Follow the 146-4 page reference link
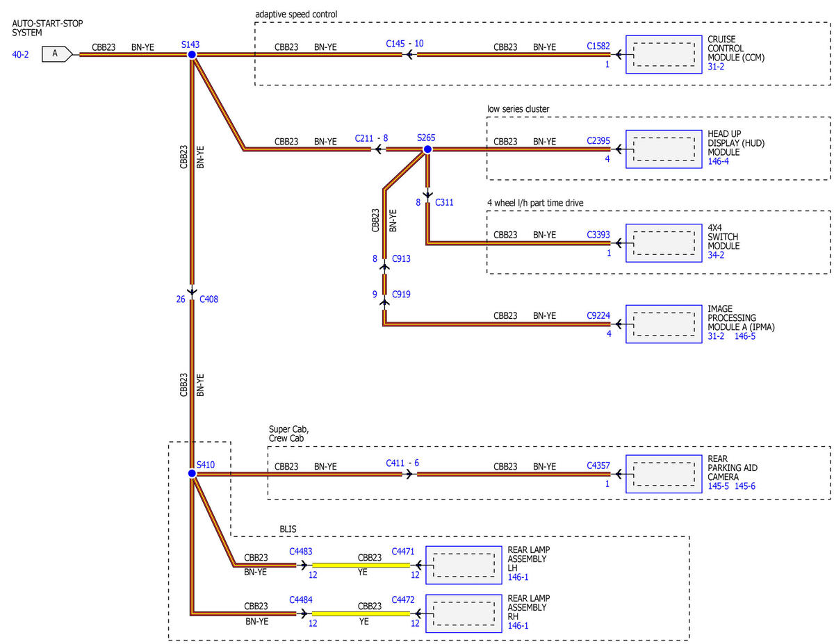 click(x=718, y=162)
